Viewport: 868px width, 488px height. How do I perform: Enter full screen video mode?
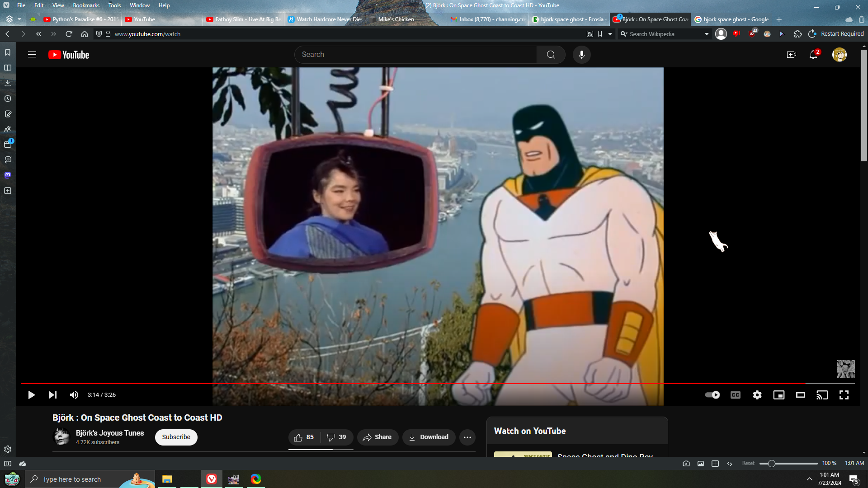[x=844, y=395]
